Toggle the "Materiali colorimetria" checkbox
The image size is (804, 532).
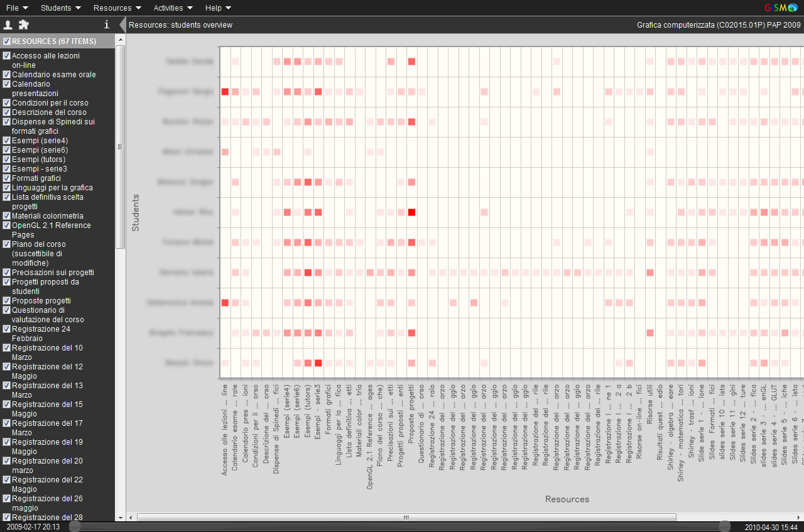6,216
